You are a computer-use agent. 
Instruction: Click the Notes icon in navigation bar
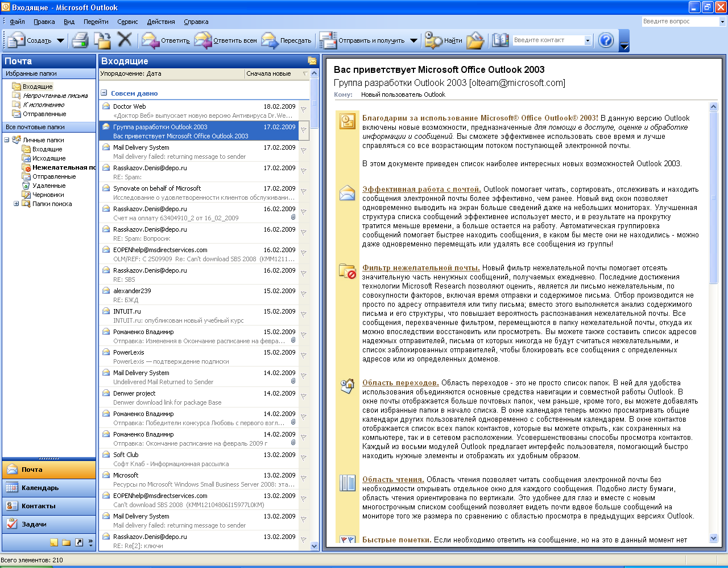[x=55, y=542]
